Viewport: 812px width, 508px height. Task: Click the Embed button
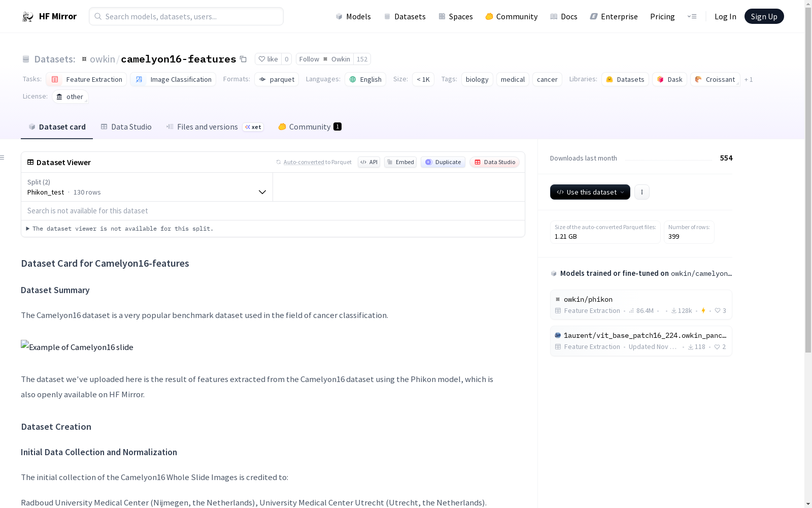(400, 162)
